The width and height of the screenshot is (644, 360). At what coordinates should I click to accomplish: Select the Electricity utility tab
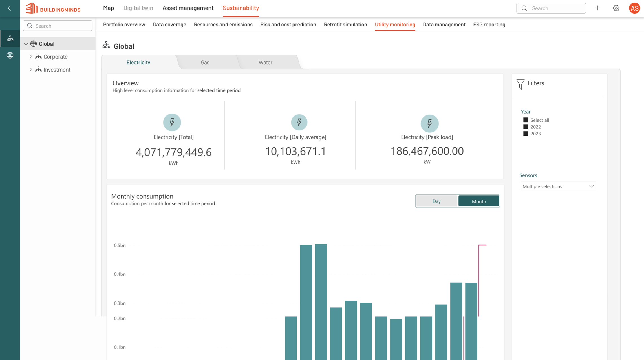(x=138, y=62)
